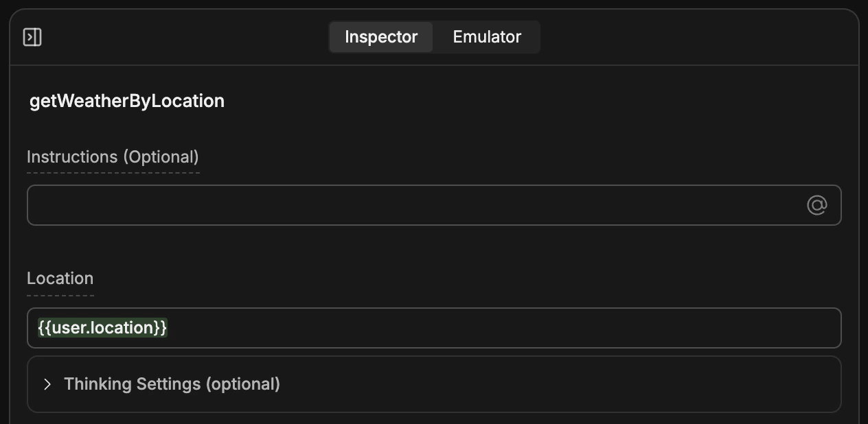Highlight the {{user.location}} chip in Location
Image resolution: width=868 pixels, height=424 pixels.
point(102,327)
